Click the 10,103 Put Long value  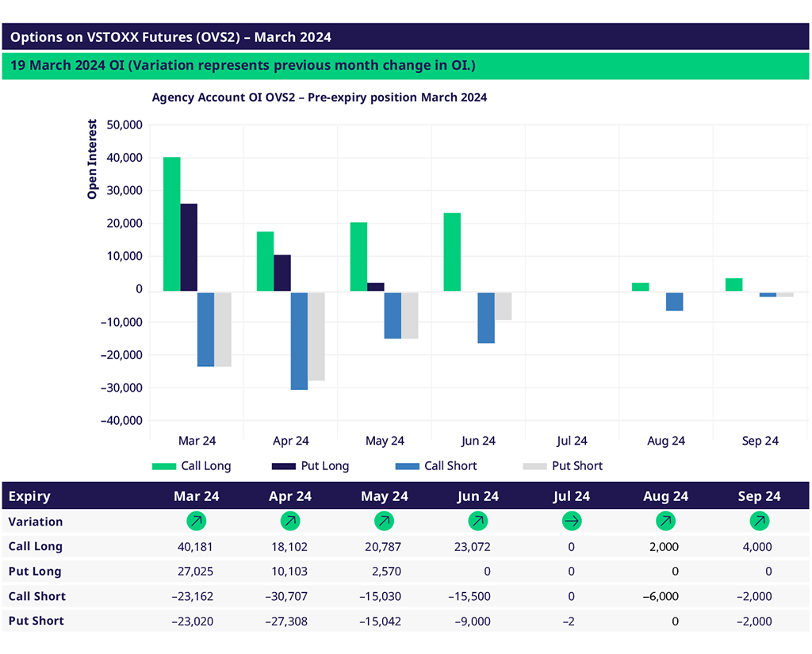pyautogui.click(x=289, y=572)
